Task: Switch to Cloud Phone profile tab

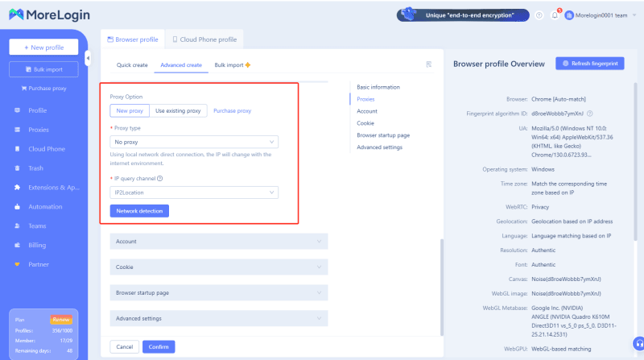Action: click(204, 39)
